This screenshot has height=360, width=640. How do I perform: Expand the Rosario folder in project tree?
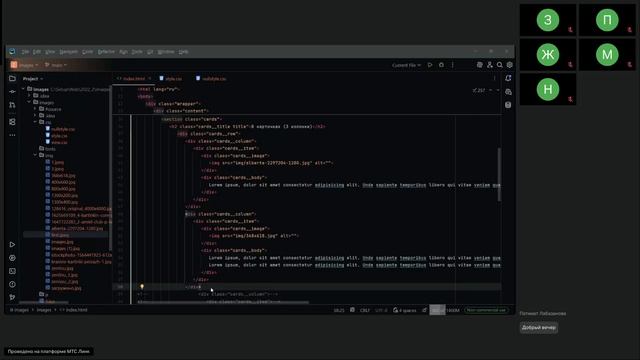tap(36, 109)
